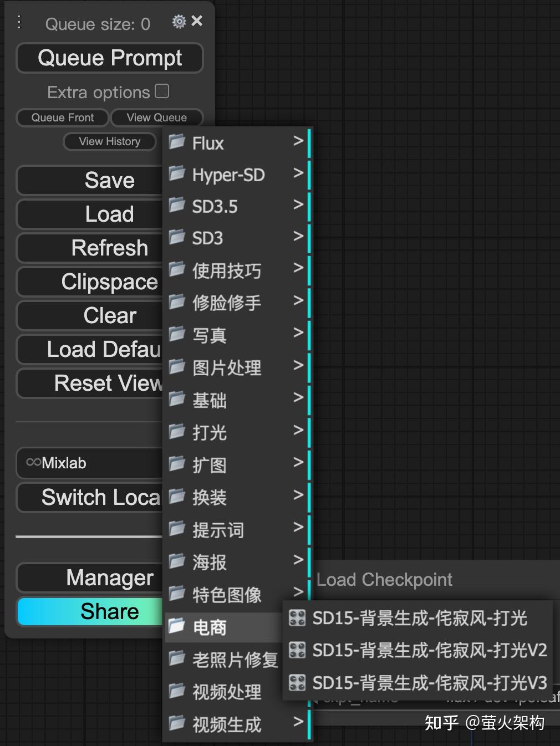The width and height of the screenshot is (560, 746).
Task: Click the Share button
Action: tap(109, 611)
